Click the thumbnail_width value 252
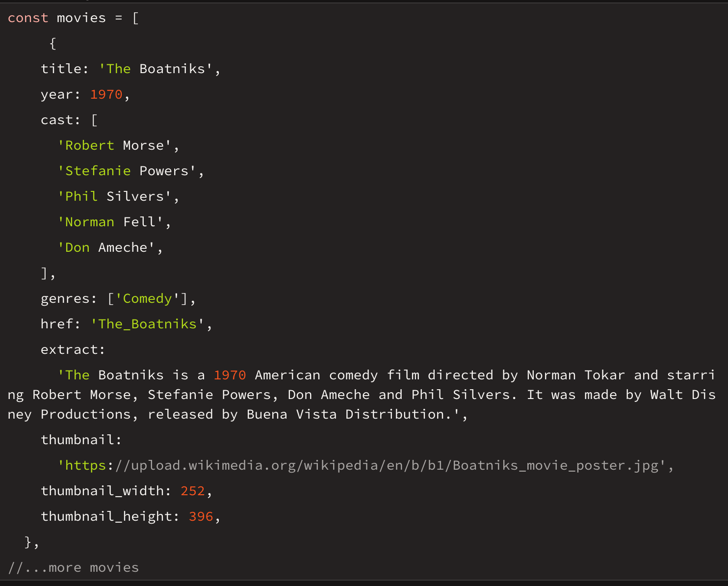 tap(193, 491)
